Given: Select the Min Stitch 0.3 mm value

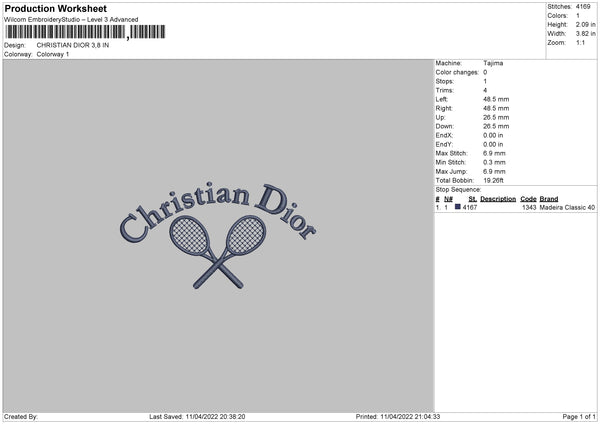Looking at the screenshot, I should [x=494, y=163].
